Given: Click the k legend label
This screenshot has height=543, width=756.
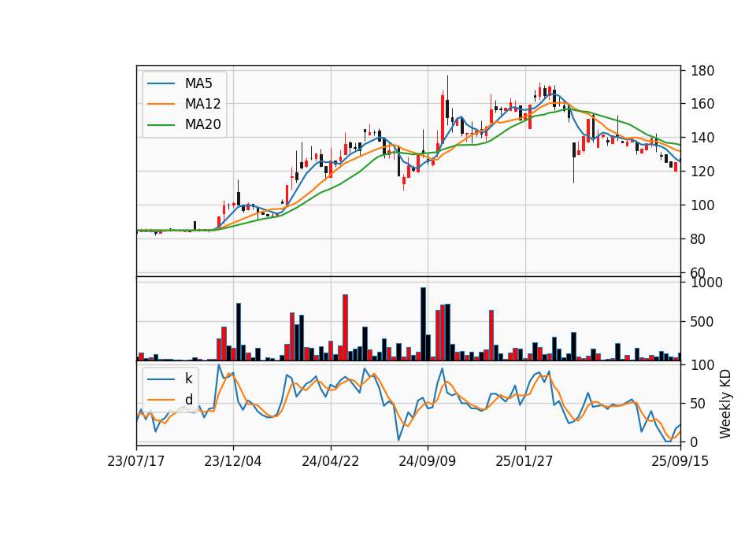Looking at the screenshot, I should 188,379.
